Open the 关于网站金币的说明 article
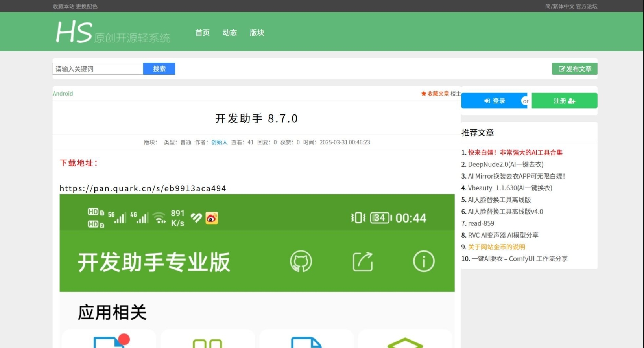Image resolution: width=644 pixels, height=348 pixels. [496, 247]
